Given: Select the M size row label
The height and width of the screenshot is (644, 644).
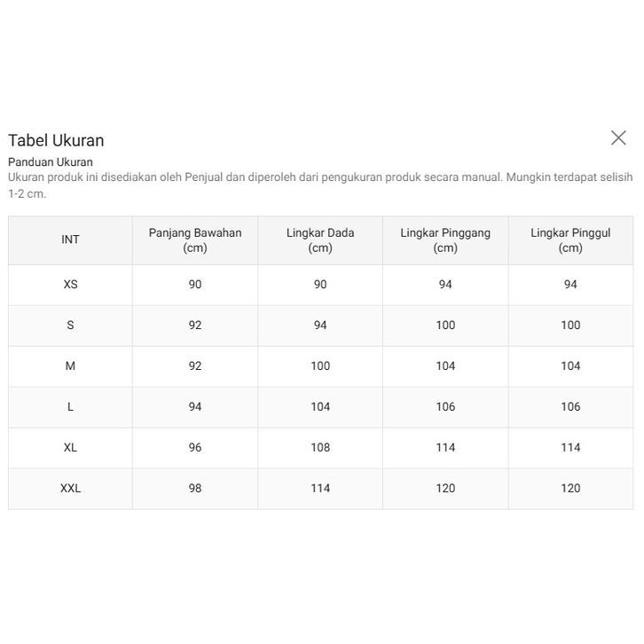Looking at the screenshot, I should [x=70, y=366].
